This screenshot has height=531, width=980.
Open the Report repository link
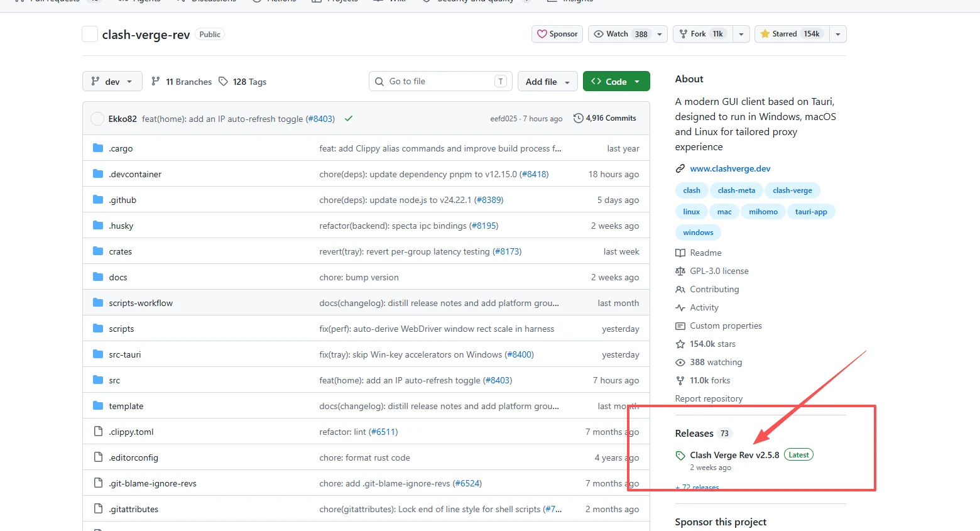[x=709, y=398]
